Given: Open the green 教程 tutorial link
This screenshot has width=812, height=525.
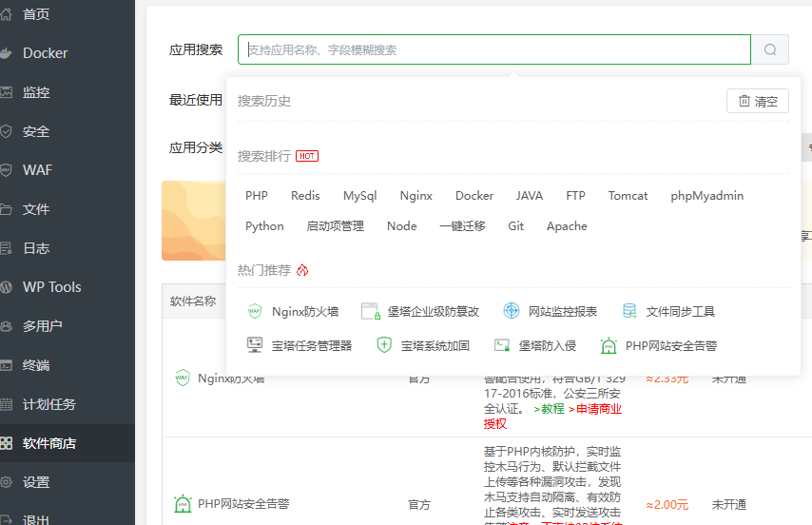Looking at the screenshot, I should (x=549, y=409).
